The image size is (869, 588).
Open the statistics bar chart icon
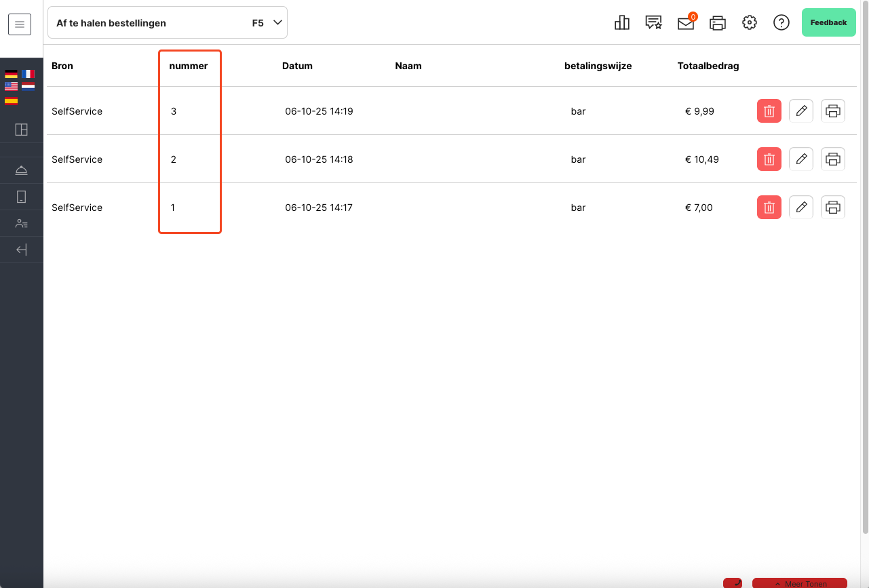[x=621, y=23]
